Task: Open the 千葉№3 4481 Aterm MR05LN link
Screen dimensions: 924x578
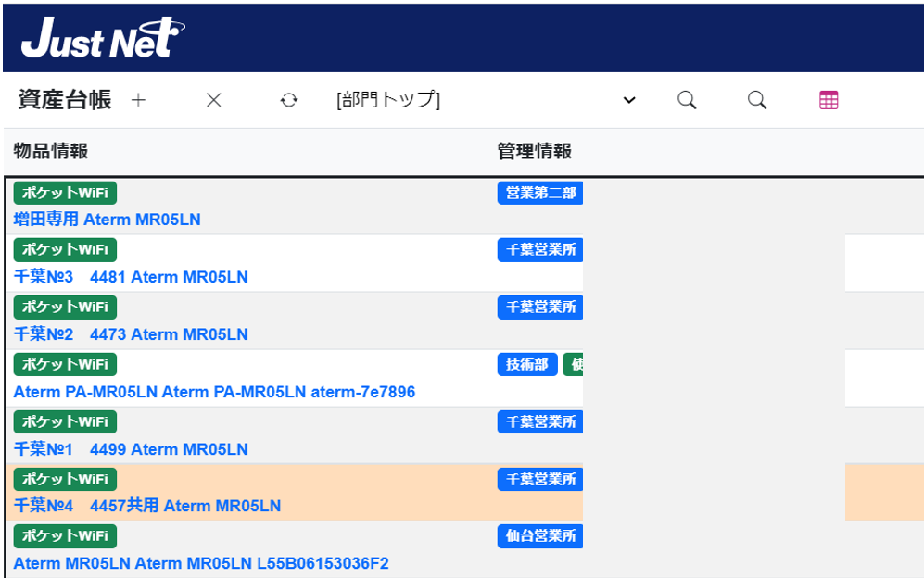Action: [x=131, y=277]
